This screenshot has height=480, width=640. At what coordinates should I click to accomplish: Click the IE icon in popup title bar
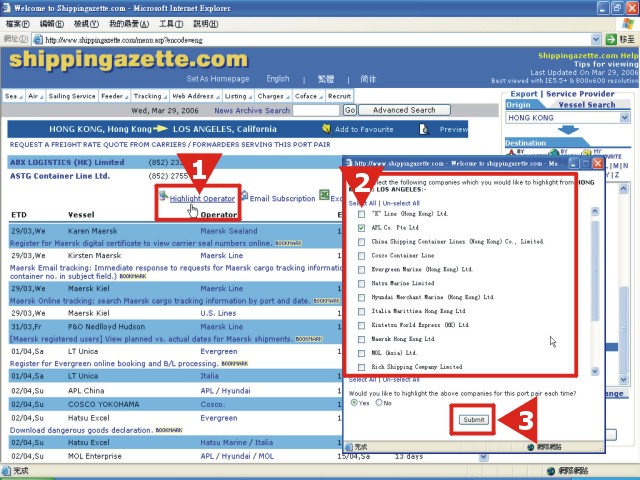[x=349, y=163]
